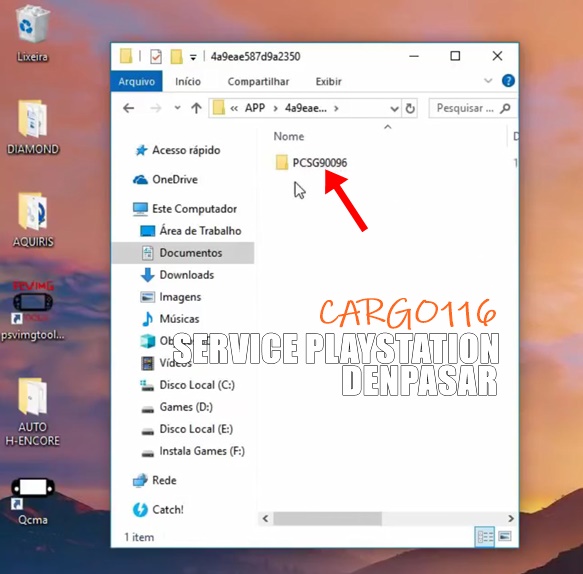Launch the psvimgtool shortcut on desktop
This screenshot has width=583, height=574.
click(x=33, y=312)
